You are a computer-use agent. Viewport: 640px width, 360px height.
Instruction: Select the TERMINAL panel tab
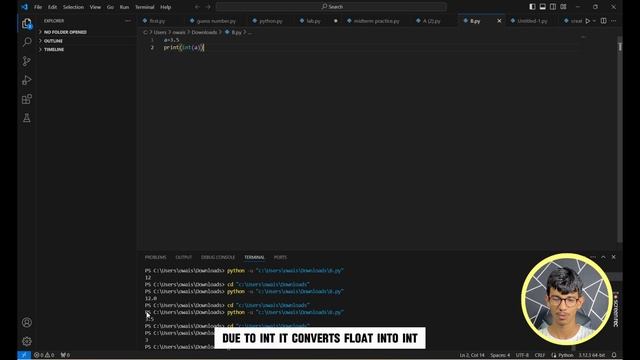click(x=254, y=258)
